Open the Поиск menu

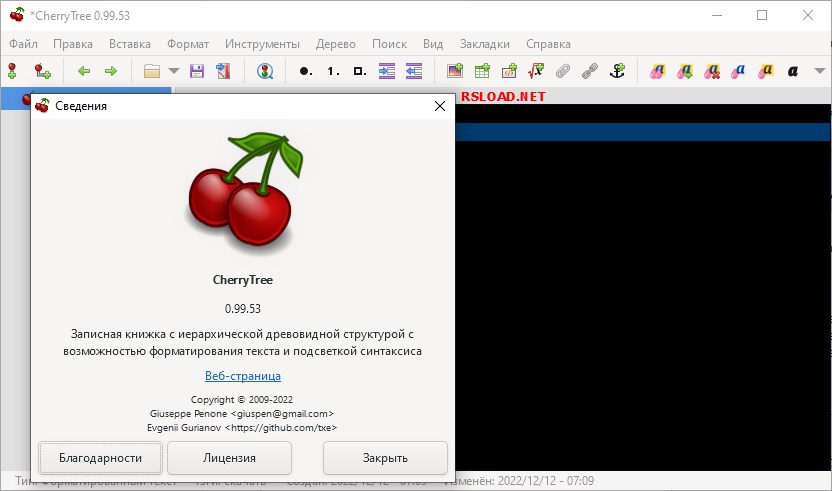[389, 44]
